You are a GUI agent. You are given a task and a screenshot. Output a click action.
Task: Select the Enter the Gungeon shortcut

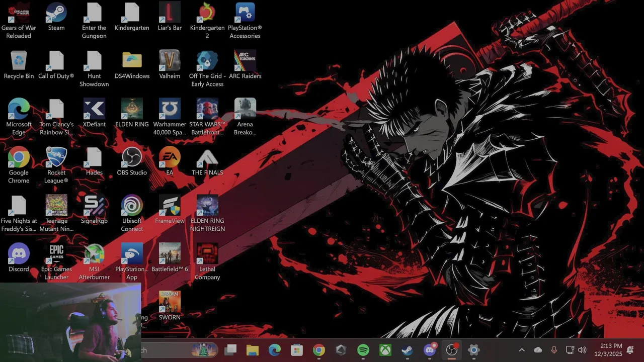[x=94, y=21]
